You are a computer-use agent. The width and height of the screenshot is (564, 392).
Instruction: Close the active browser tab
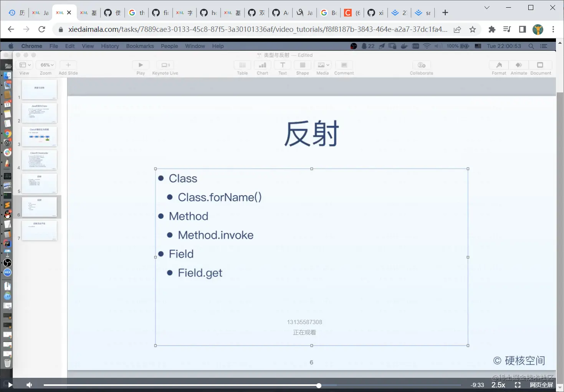click(x=69, y=13)
